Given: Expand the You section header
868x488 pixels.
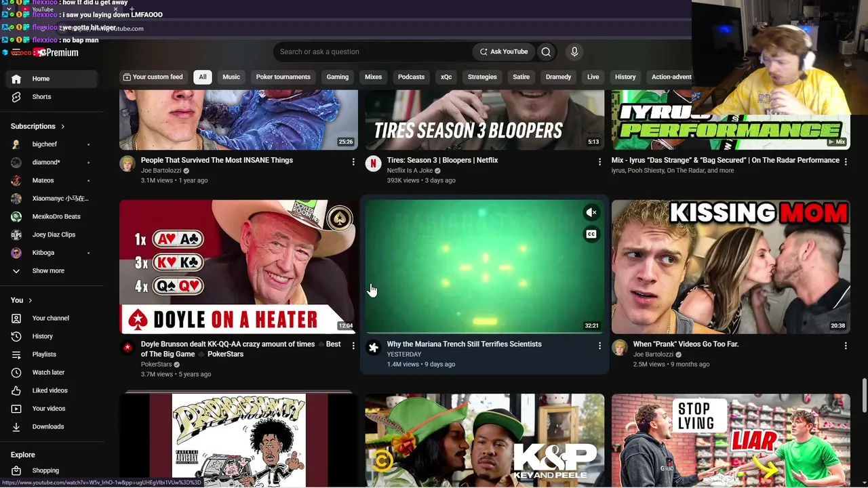Looking at the screenshot, I should [x=22, y=300].
